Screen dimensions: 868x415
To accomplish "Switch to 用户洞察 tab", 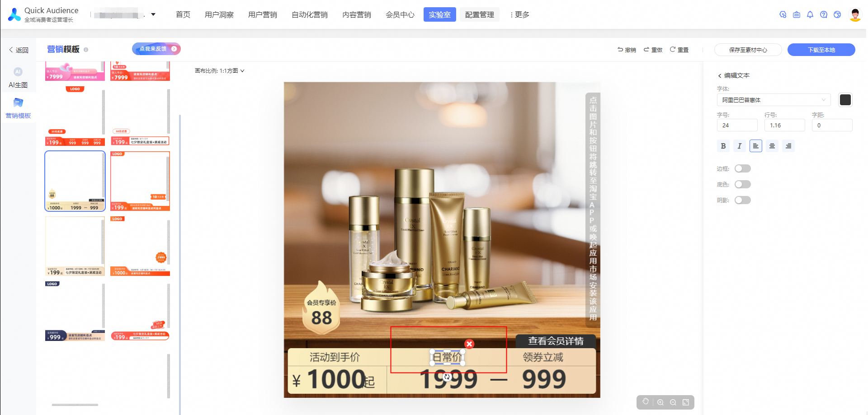I will point(219,14).
